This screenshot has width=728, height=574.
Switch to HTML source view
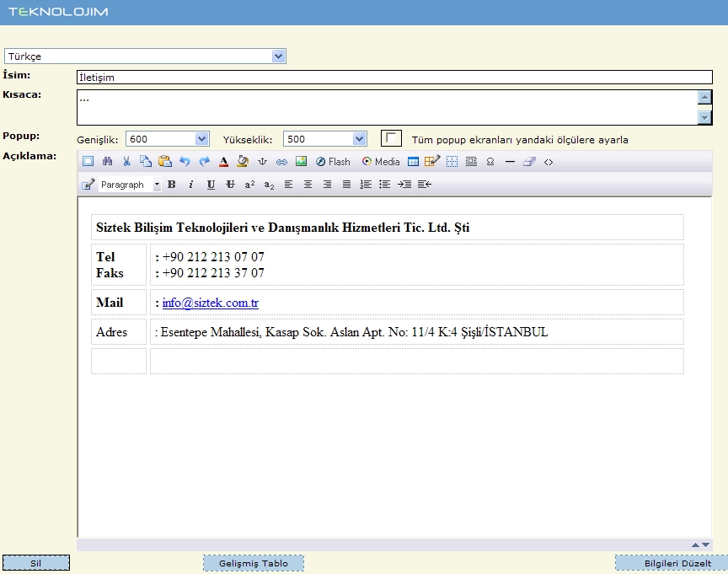[x=549, y=162]
